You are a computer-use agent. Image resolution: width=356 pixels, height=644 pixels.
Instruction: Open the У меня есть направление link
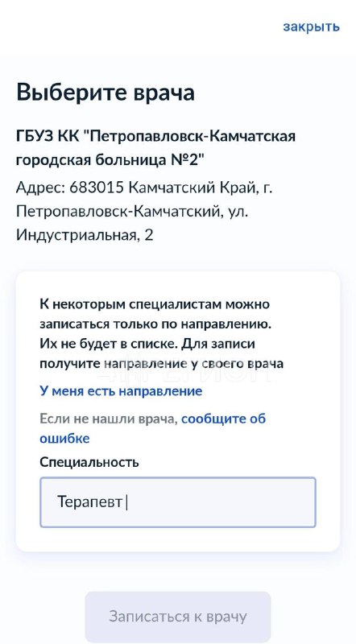[121, 390]
